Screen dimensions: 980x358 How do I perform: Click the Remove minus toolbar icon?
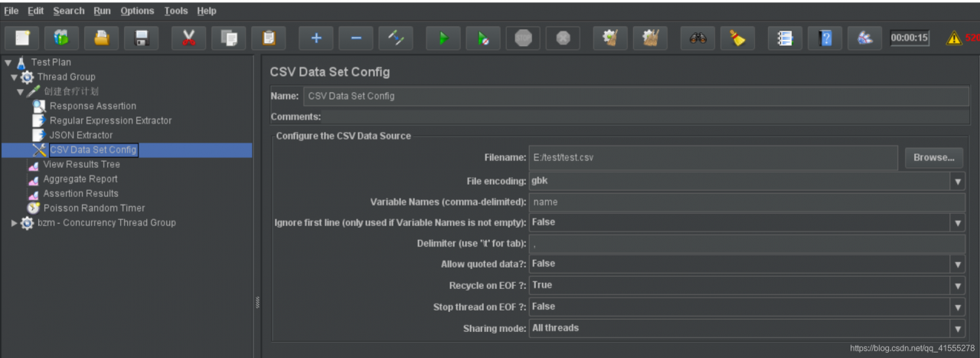tap(356, 38)
